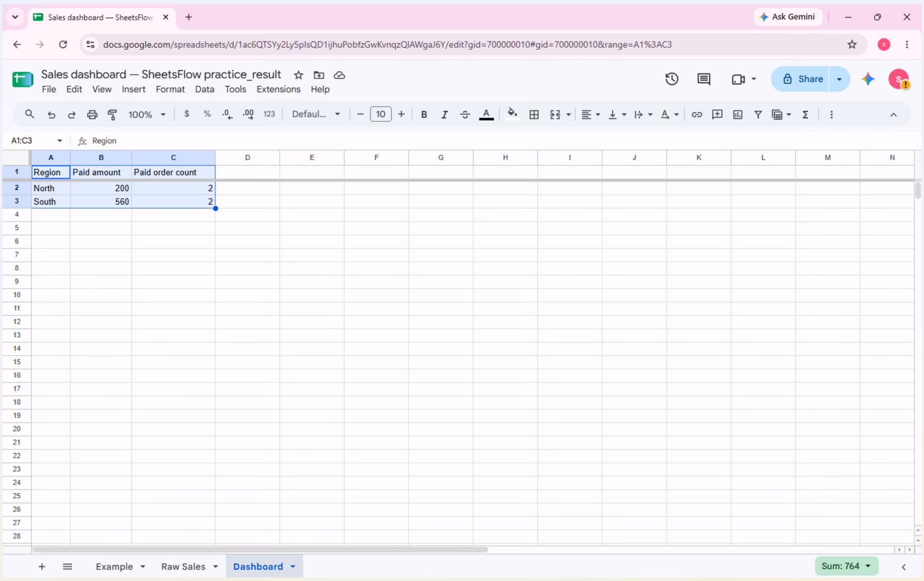
Task: Open the Extensions menu
Action: point(278,89)
